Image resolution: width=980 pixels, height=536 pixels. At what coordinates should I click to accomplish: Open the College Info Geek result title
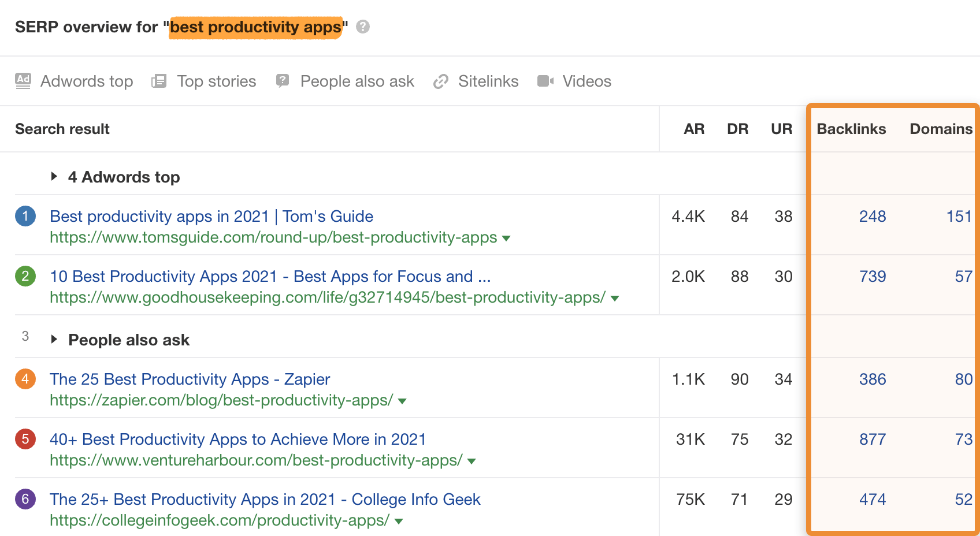[265, 500]
